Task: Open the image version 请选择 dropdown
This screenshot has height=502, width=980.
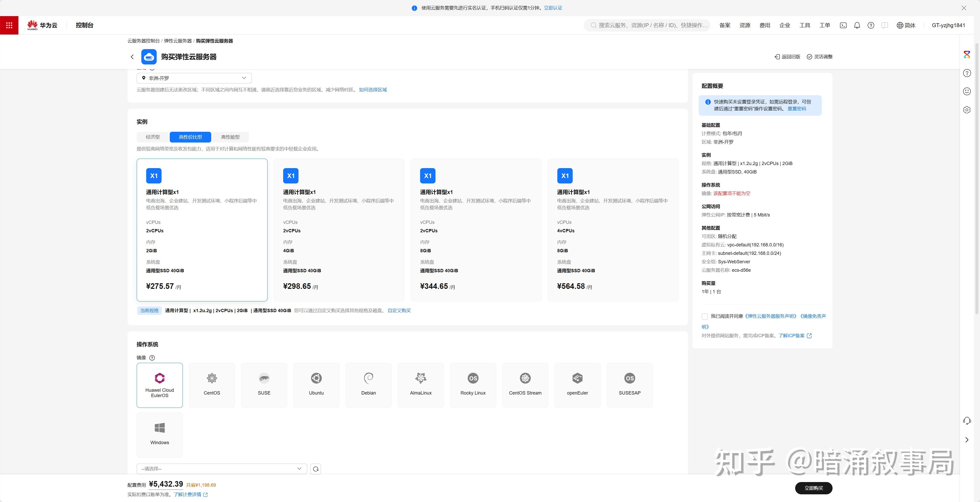Action: 221,469
